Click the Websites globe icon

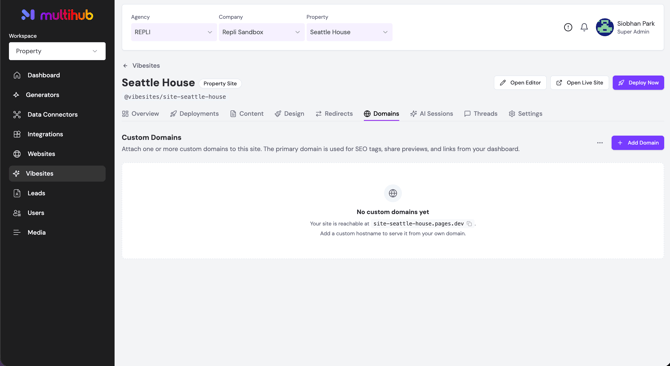17,154
